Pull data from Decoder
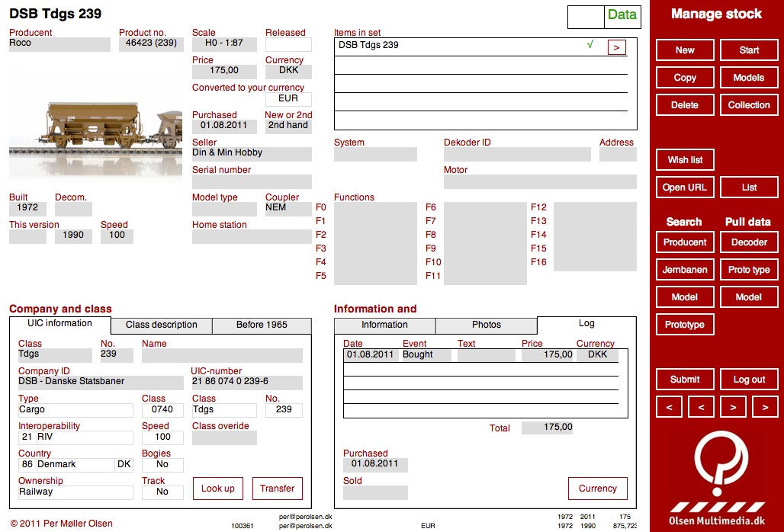This screenshot has width=784, height=532. [749, 242]
